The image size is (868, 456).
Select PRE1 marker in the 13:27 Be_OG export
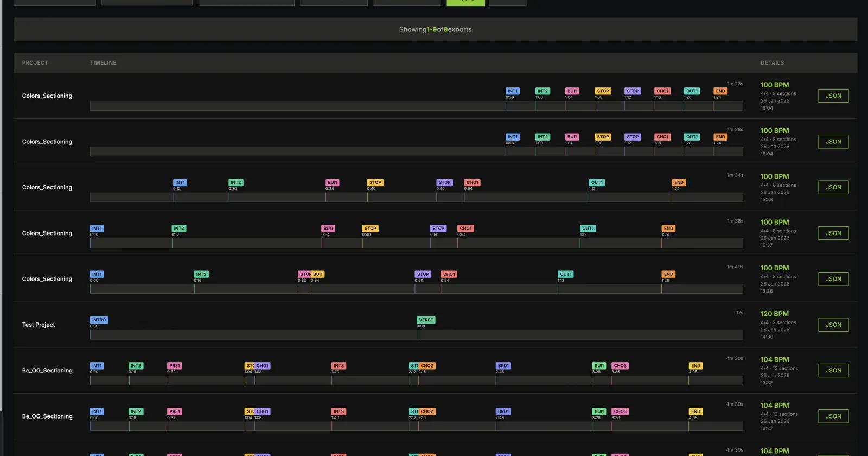coord(175,411)
